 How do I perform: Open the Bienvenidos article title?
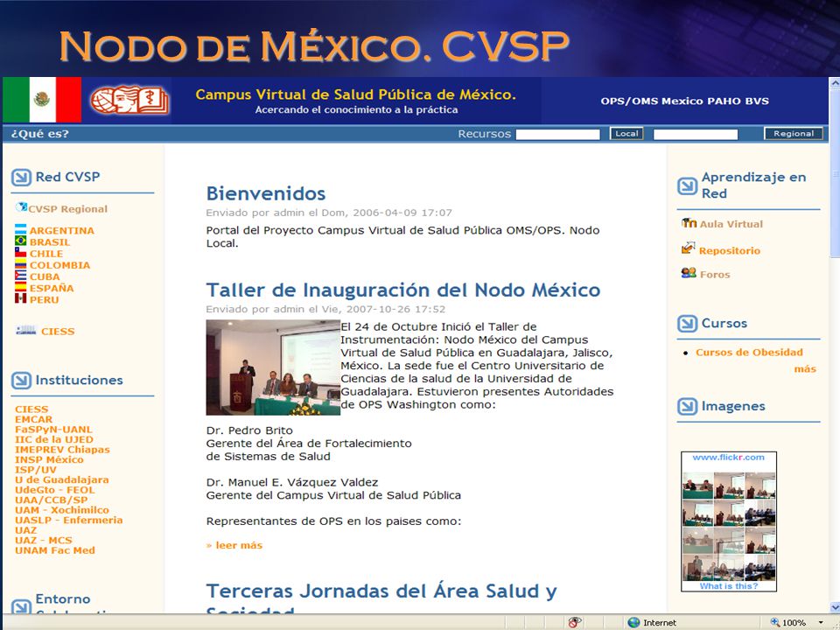coord(266,193)
